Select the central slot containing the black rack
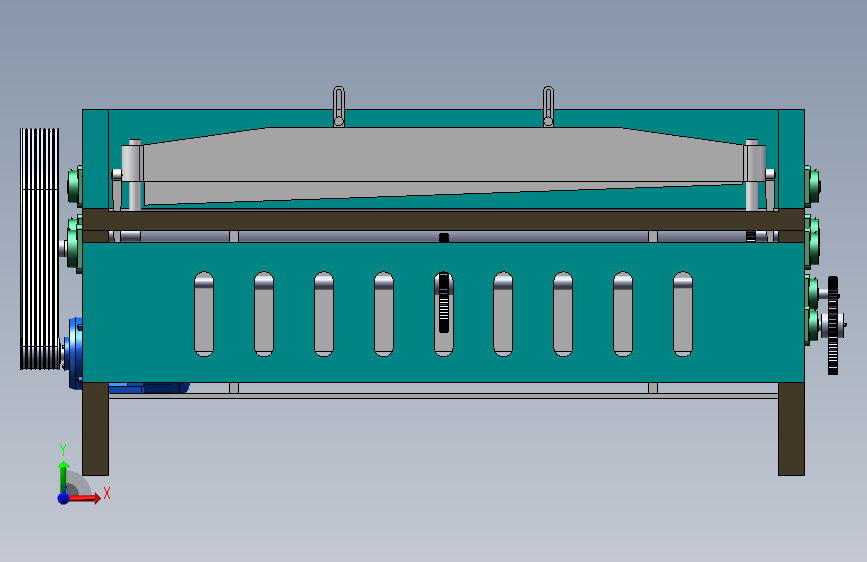 443,314
